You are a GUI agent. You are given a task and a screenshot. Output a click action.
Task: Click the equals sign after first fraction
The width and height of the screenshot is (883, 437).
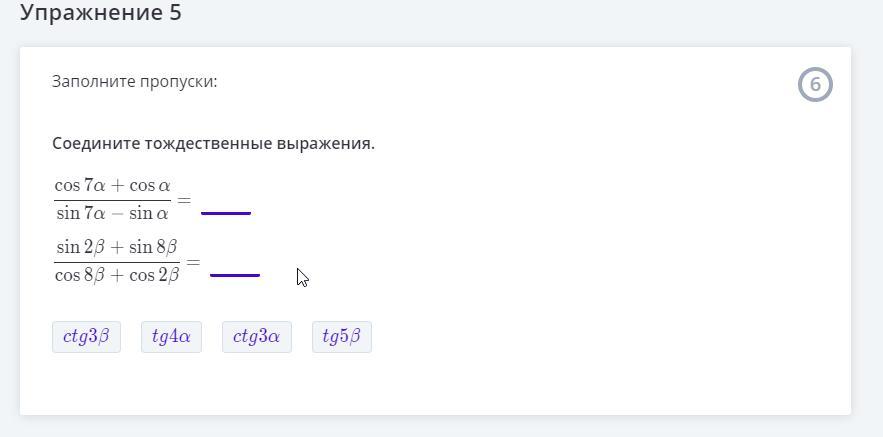(183, 199)
